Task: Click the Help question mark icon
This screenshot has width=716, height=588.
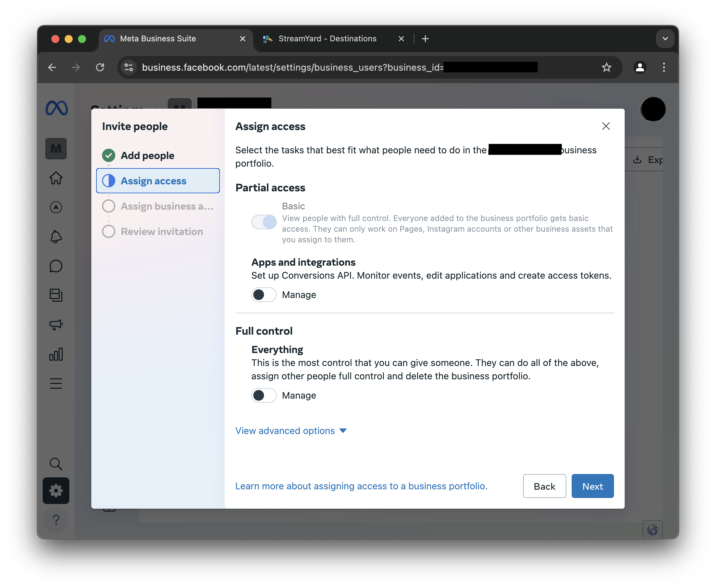Action: point(56,519)
